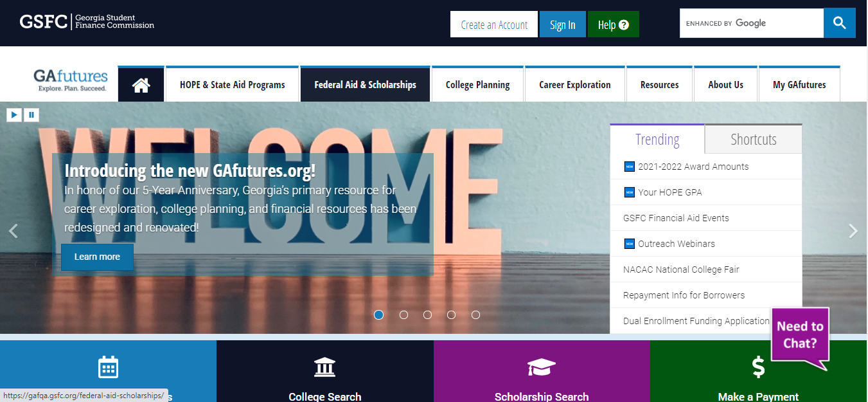Open the Repayment Info for Borrowers link
Viewport: 868px width, 402px height.
(684, 295)
